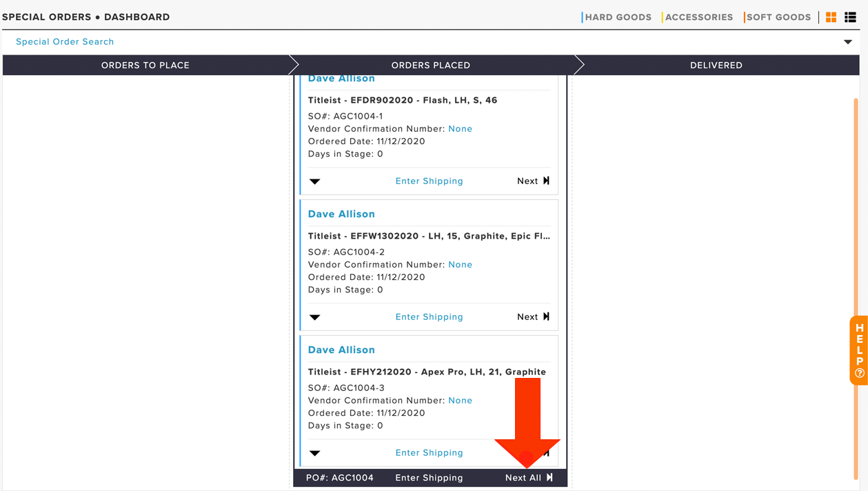The height and width of the screenshot is (491, 868).
Task: Expand order AGC1004-1 details triangle
Action: [x=315, y=181]
